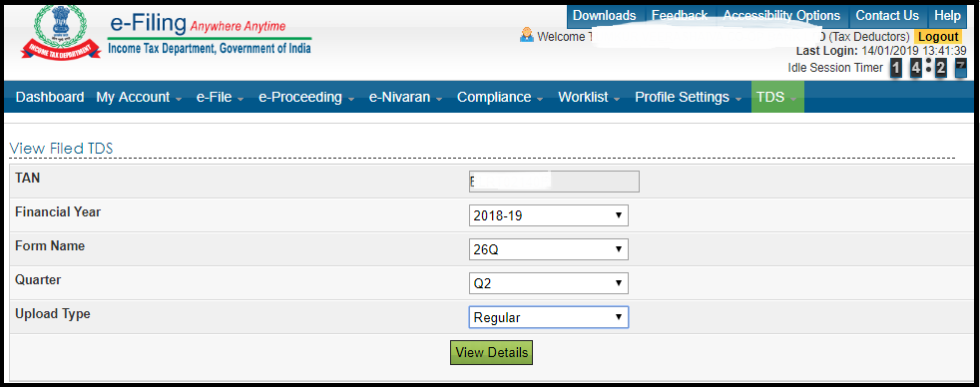Click the View Filed TDS heading
Viewport: 980px width, 387px height.
coord(61,149)
